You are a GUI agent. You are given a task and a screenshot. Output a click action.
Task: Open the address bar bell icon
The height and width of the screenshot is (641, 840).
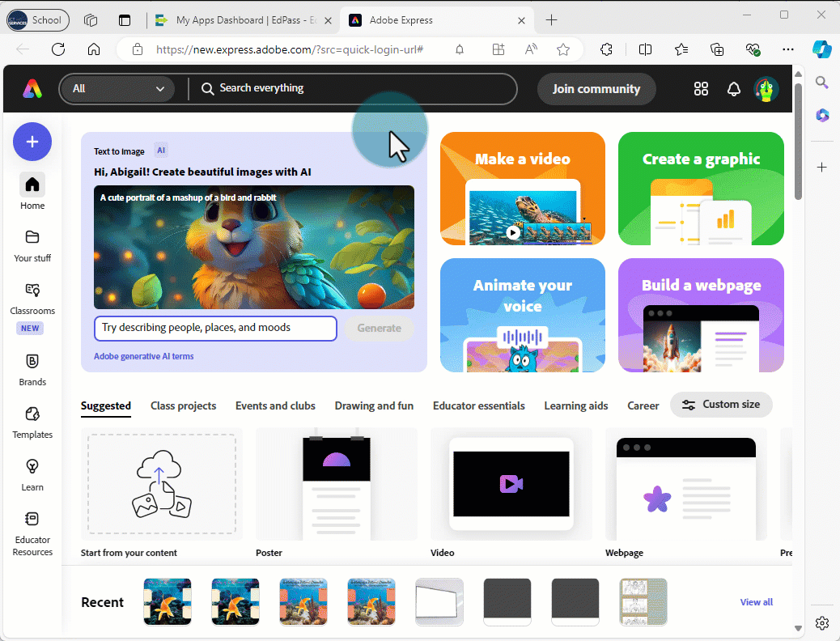tap(460, 49)
